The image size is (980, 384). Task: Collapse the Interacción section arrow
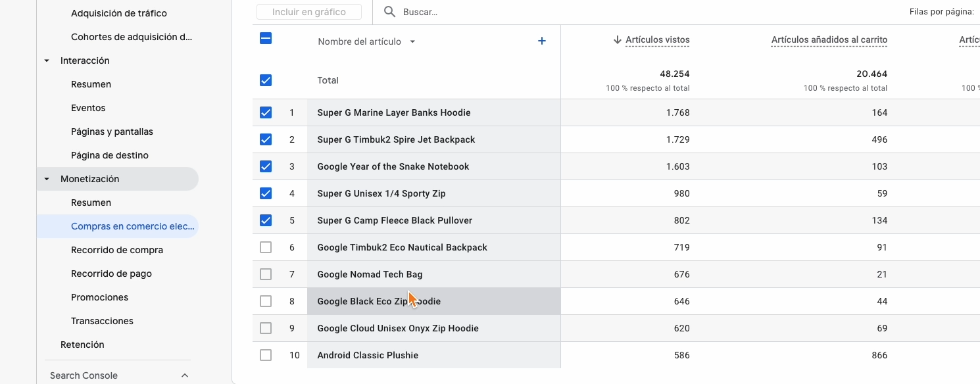[x=47, y=60]
